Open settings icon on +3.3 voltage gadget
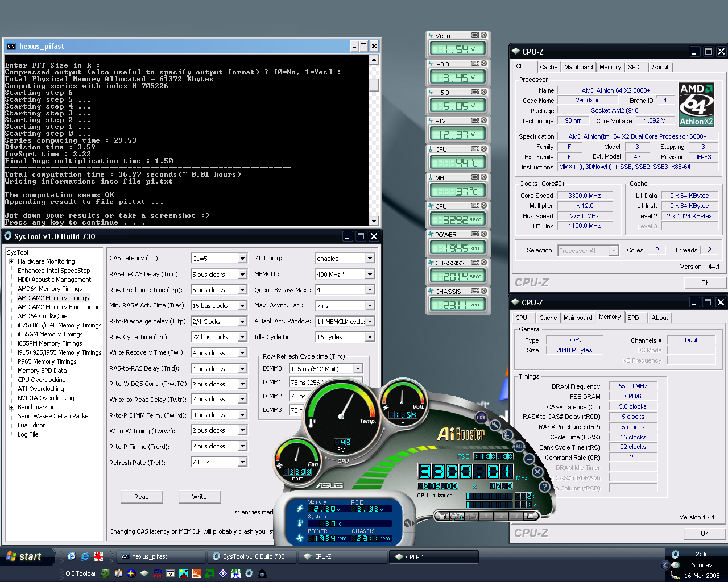This screenshot has height=582, width=728. (475, 64)
